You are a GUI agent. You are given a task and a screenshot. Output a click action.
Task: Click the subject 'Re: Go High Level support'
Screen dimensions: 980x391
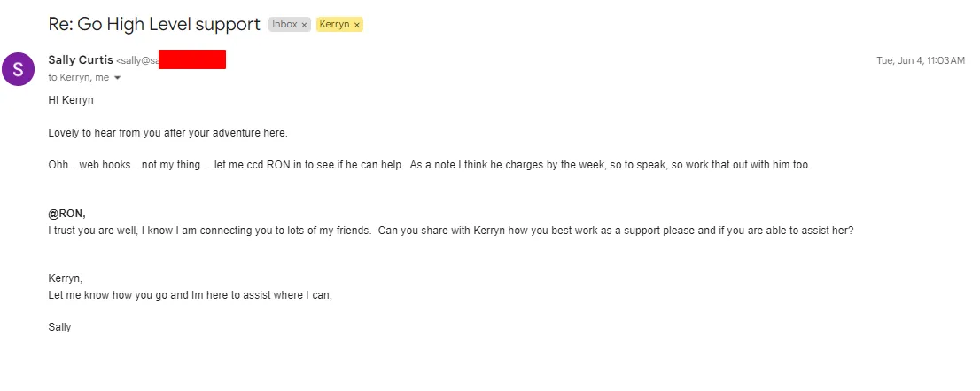[154, 25]
